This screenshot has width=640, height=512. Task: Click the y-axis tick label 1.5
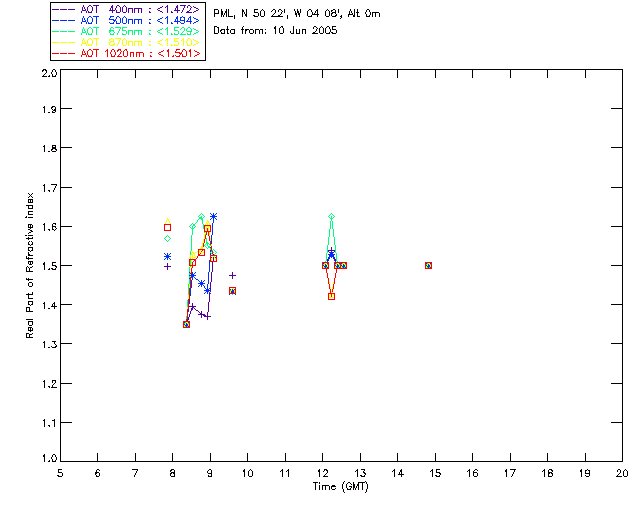click(49, 266)
